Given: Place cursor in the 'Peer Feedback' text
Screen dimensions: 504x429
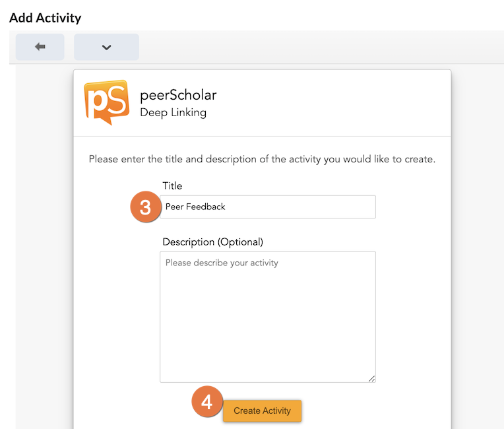Looking at the screenshot, I should coord(195,207).
